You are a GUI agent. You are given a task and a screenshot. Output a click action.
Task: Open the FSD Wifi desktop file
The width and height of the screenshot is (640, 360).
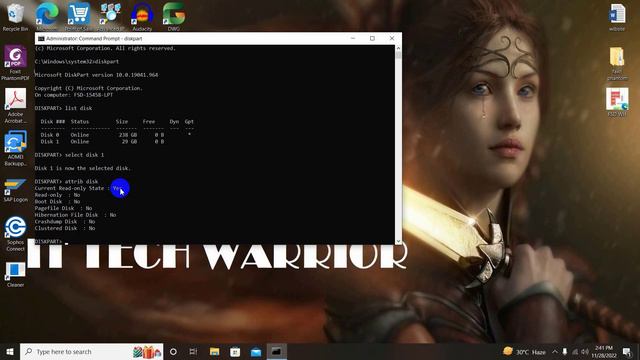tap(617, 102)
